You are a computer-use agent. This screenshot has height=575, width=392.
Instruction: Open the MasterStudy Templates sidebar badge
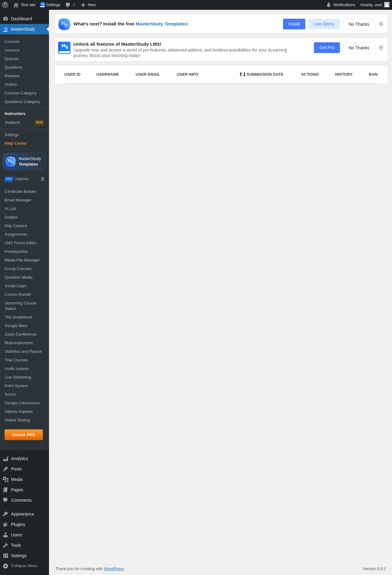pos(24,162)
